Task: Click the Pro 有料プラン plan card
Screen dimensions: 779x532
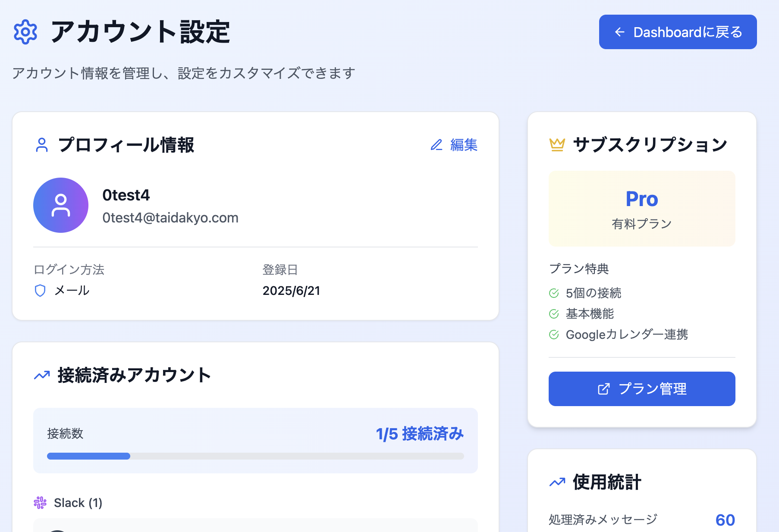Action: 641,209
